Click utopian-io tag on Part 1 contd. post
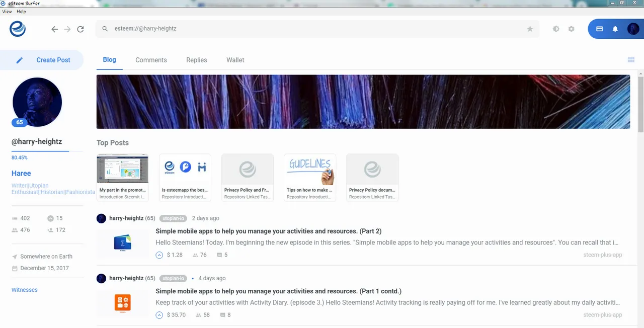This screenshot has height=328, width=644. click(x=173, y=278)
